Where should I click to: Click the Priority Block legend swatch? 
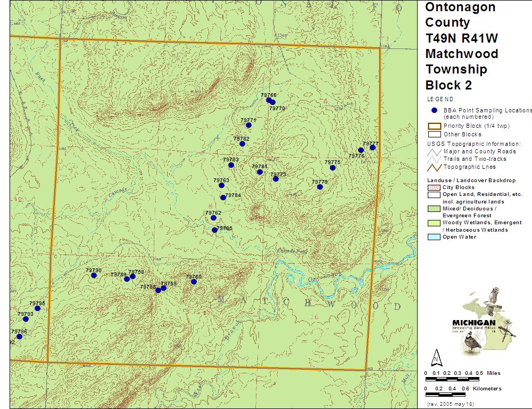coord(434,126)
